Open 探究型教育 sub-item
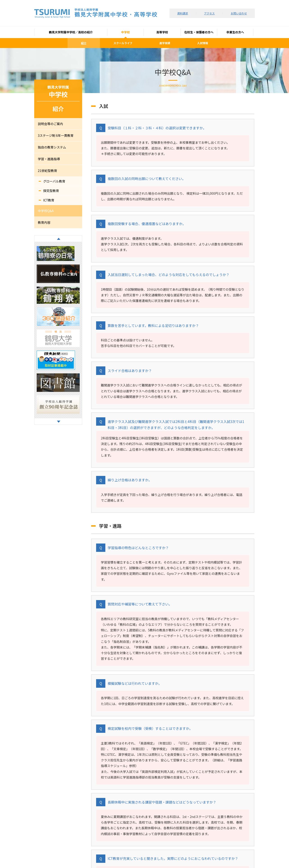289x868 pixels. pos(58,191)
